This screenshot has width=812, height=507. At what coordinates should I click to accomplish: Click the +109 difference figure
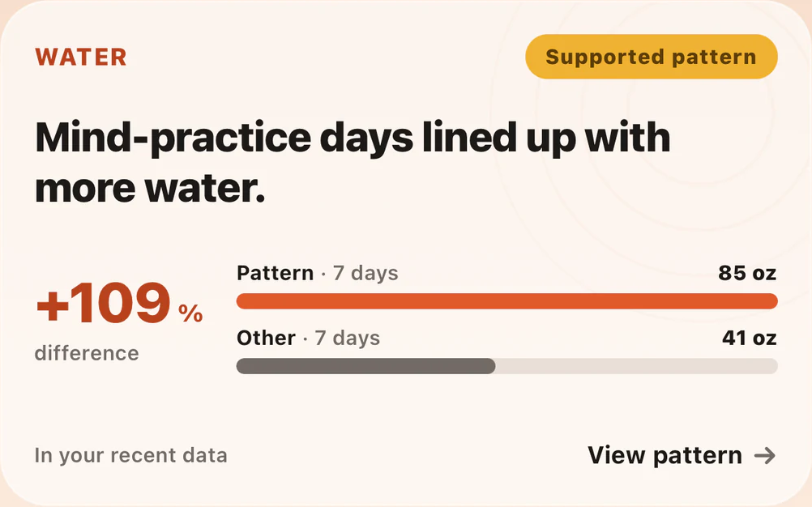pos(104,303)
